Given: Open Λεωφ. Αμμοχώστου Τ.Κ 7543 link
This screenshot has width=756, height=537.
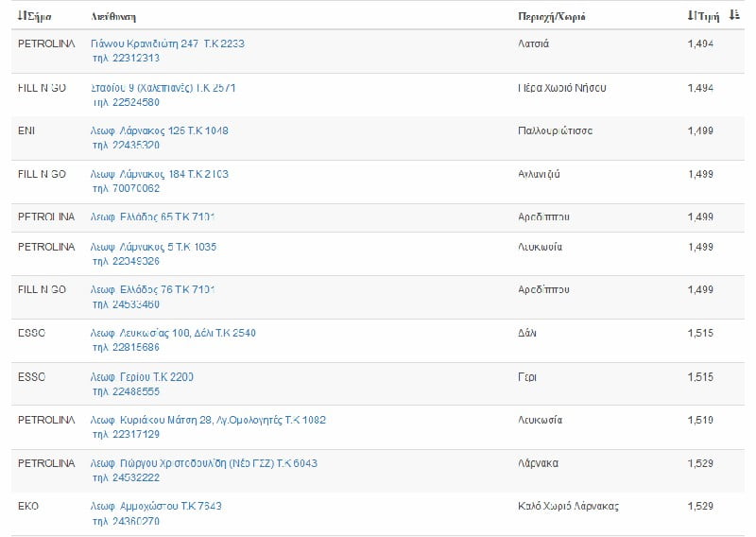Looking at the screenshot, I should click(x=155, y=506).
